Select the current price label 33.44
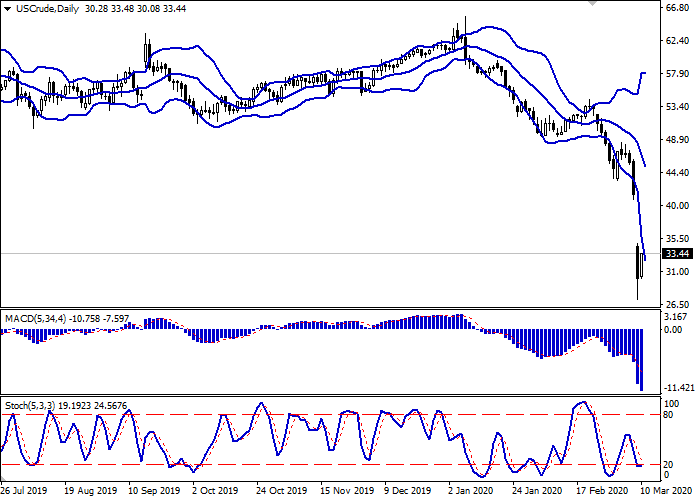 point(678,254)
